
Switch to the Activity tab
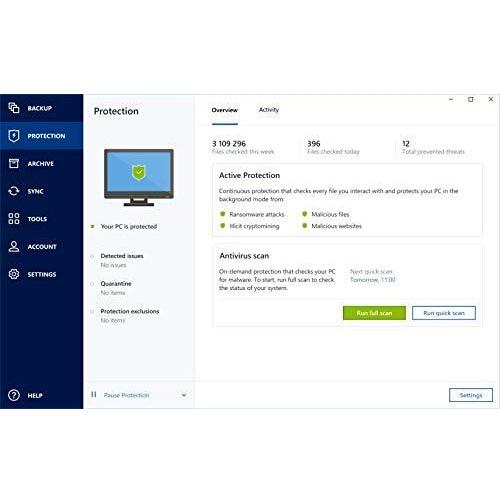[x=269, y=110]
